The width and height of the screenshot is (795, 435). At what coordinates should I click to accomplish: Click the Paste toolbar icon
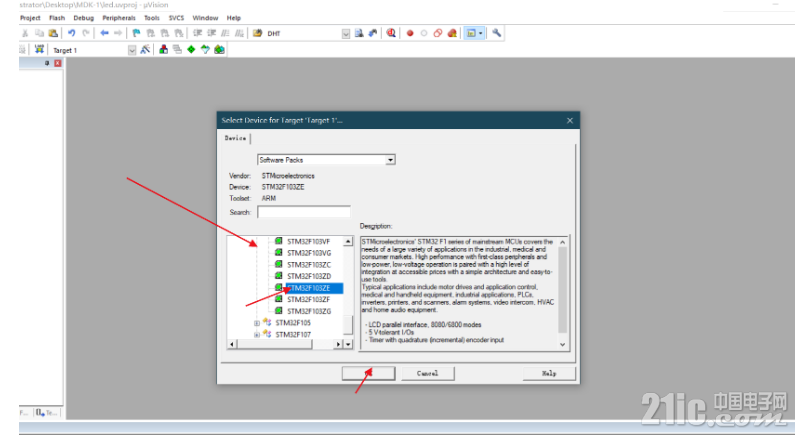53,33
